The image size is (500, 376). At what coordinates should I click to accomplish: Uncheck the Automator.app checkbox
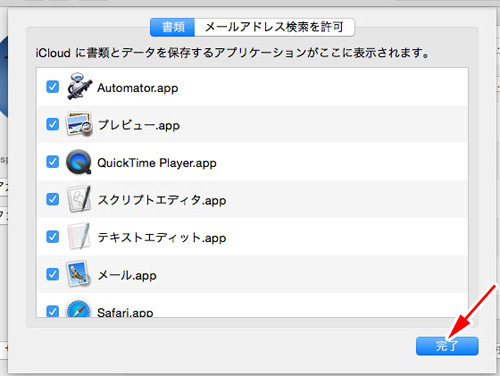pos(53,87)
